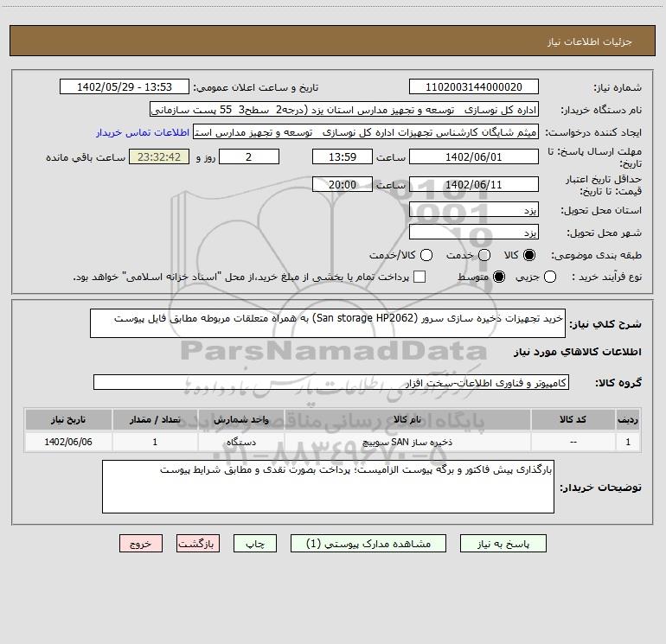
Task: Click the validity time field 20:00
Action: tap(343, 184)
